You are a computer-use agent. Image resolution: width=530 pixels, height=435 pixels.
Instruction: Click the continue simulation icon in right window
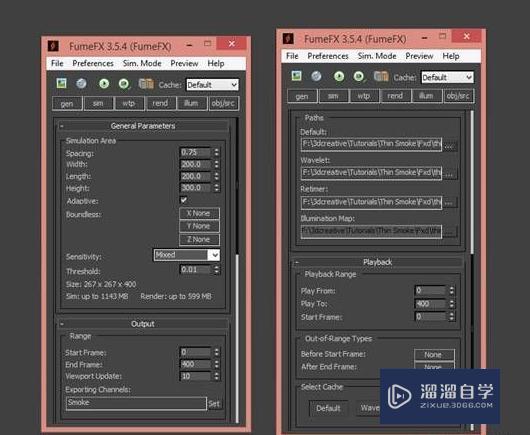click(x=359, y=76)
